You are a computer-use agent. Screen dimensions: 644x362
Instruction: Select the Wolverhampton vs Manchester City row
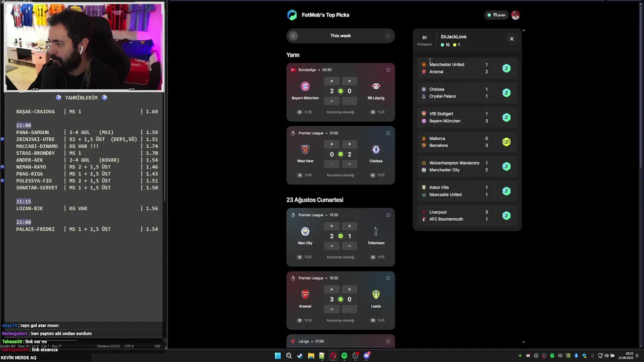[467, 166]
